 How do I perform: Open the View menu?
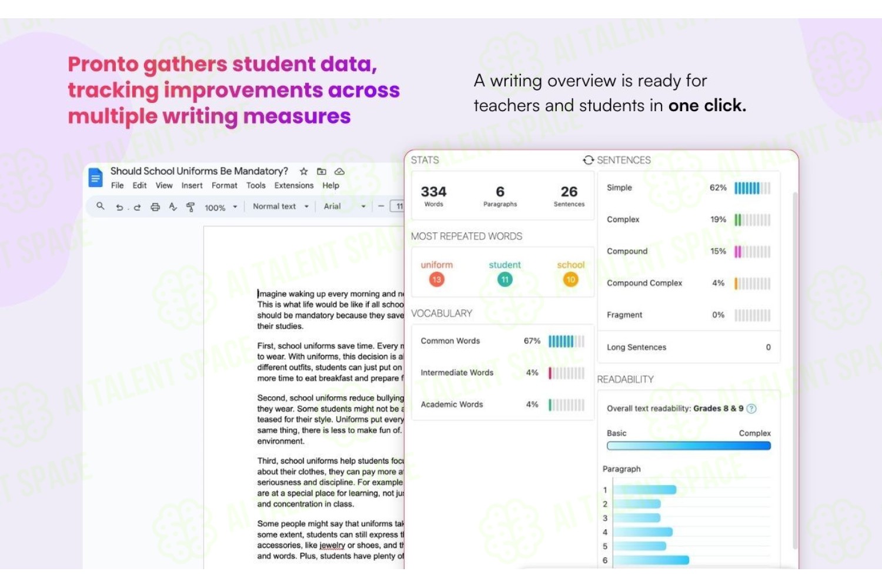coord(164,185)
